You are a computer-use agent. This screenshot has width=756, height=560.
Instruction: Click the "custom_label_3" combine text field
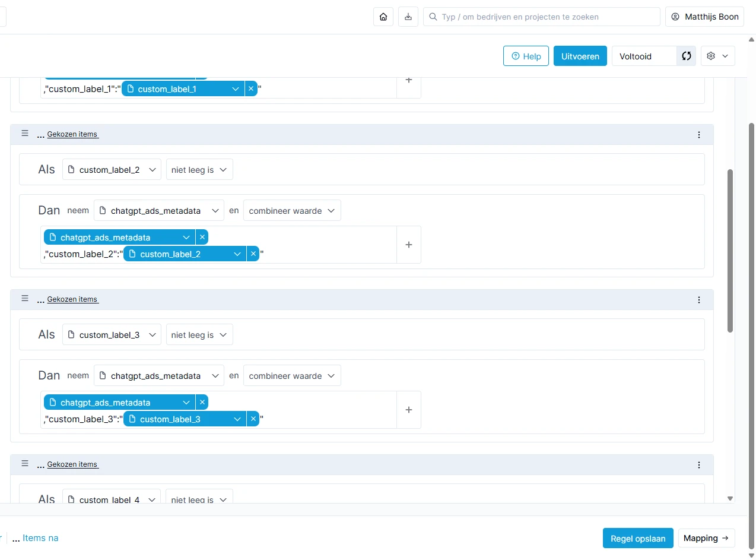(x=219, y=410)
